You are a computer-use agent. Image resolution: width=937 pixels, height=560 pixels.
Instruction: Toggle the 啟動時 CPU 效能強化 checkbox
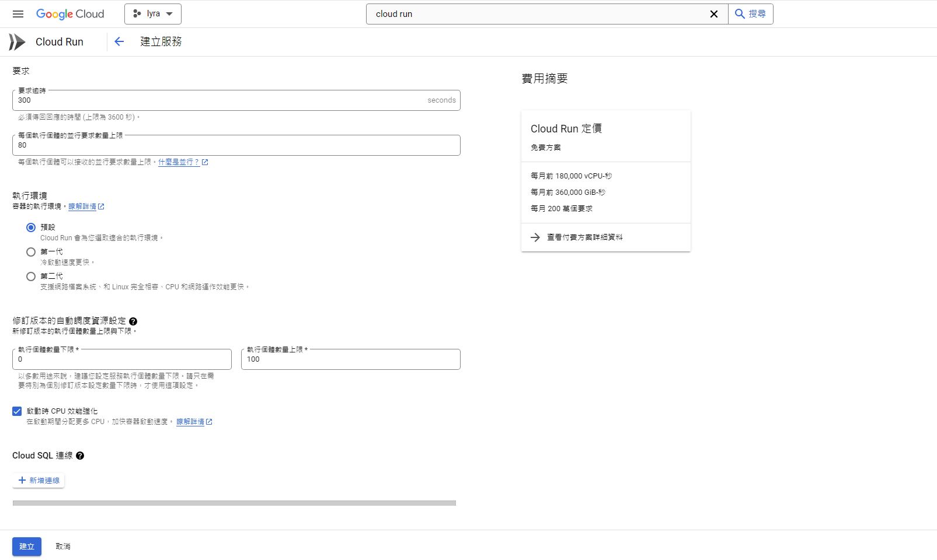coord(17,411)
